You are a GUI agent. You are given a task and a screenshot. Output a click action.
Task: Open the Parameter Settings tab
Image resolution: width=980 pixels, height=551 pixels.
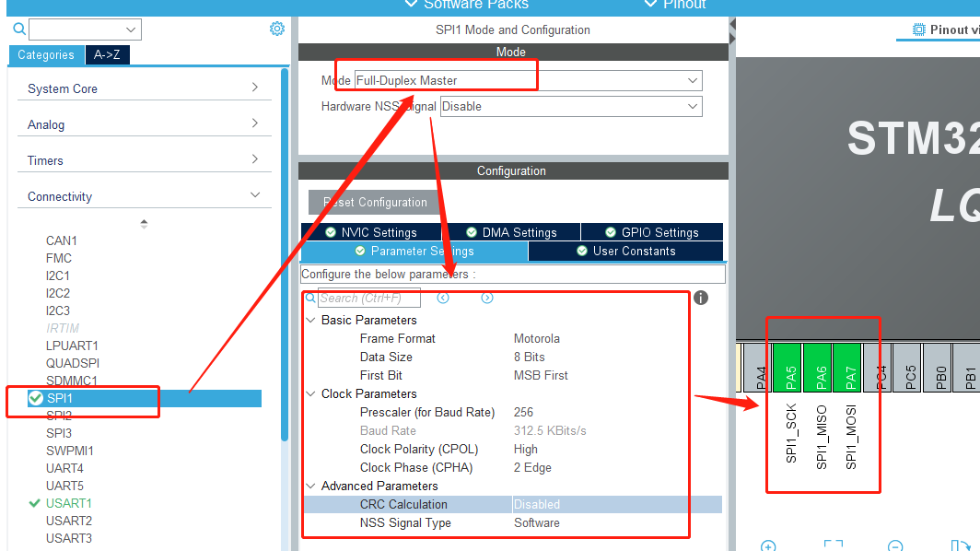pyautogui.click(x=414, y=251)
